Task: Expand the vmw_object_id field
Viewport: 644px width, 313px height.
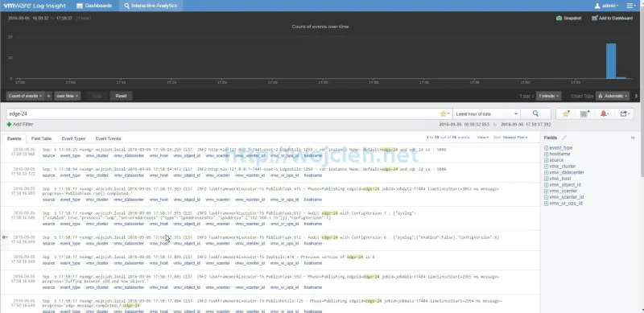Action: point(547,185)
